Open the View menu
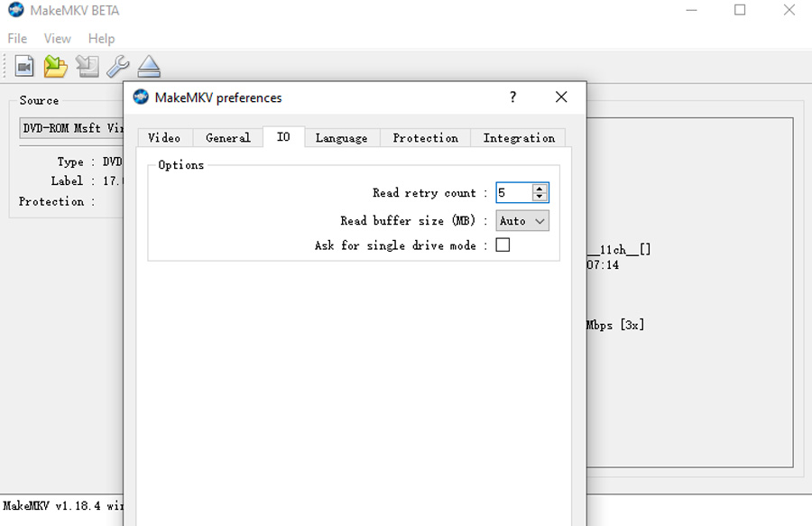The height and width of the screenshot is (526, 812). point(58,38)
